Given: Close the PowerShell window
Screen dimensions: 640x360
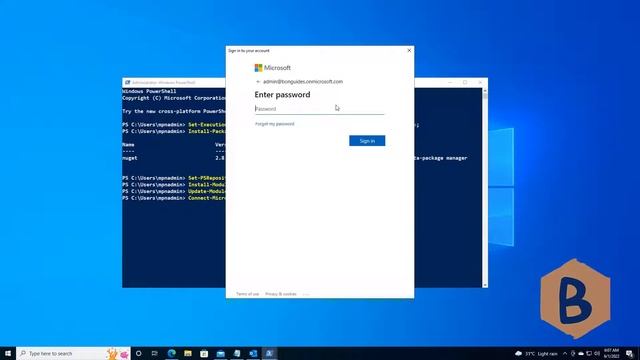Looking at the screenshot, I should click(x=480, y=82).
